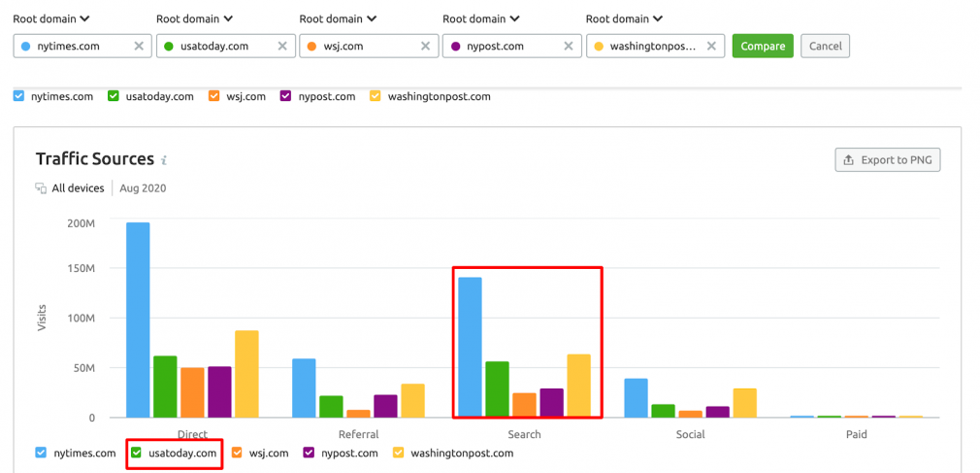Remove nypost.com with the X icon

click(x=569, y=46)
